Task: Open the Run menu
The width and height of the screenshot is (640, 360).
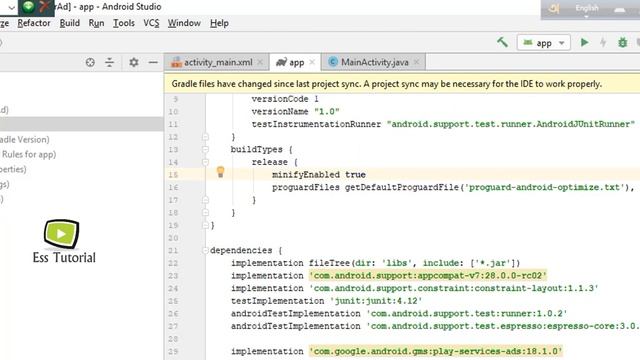Action: (x=96, y=23)
